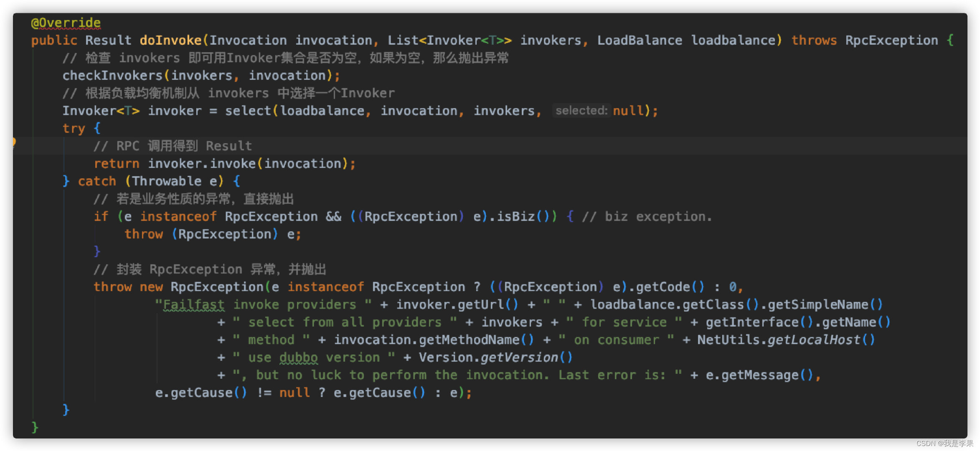Click the e.getMessage() call

coord(760,375)
